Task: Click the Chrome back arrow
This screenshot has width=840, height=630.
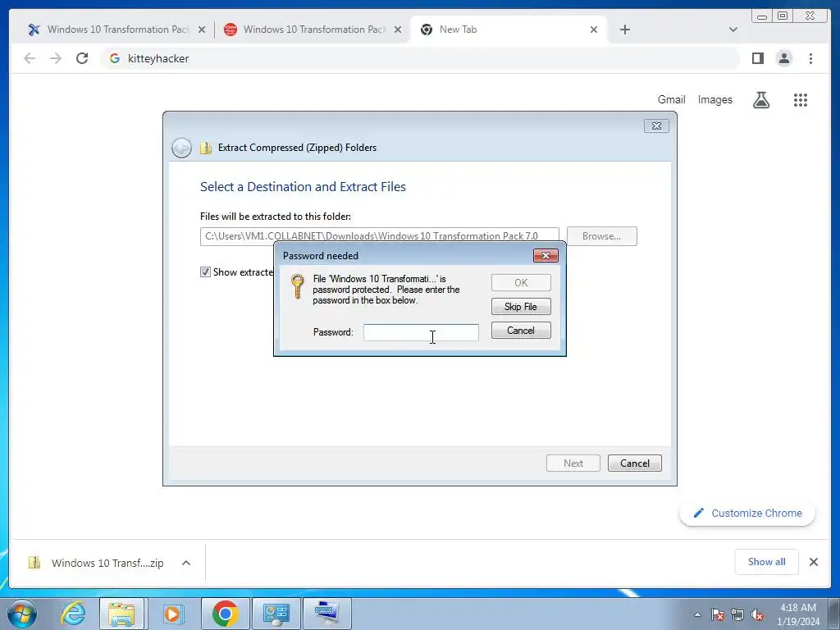Action: [30, 58]
